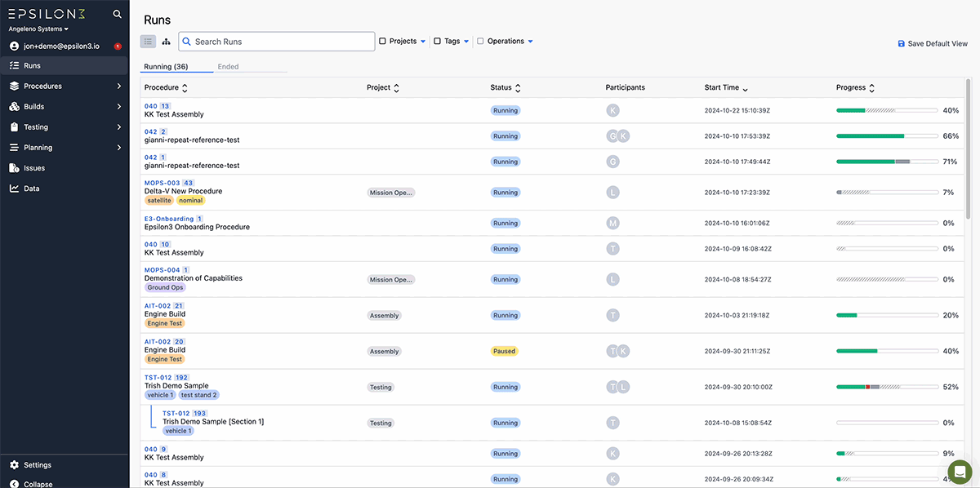Switch to tree view of runs
The width and height of the screenshot is (980, 488).
click(x=166, y=40)
